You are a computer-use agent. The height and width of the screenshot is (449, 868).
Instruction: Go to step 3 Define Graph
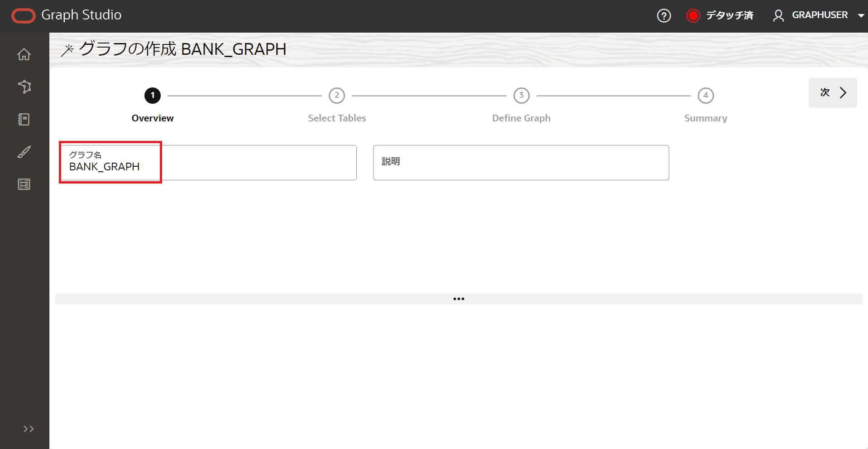point(521,96)
